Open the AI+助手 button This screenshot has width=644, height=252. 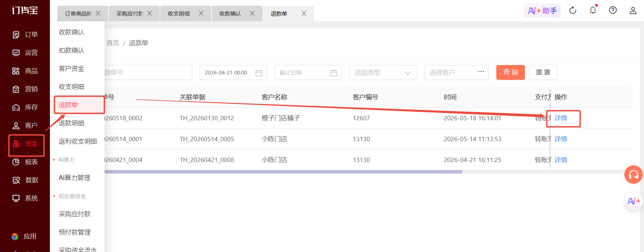[542, 11]
